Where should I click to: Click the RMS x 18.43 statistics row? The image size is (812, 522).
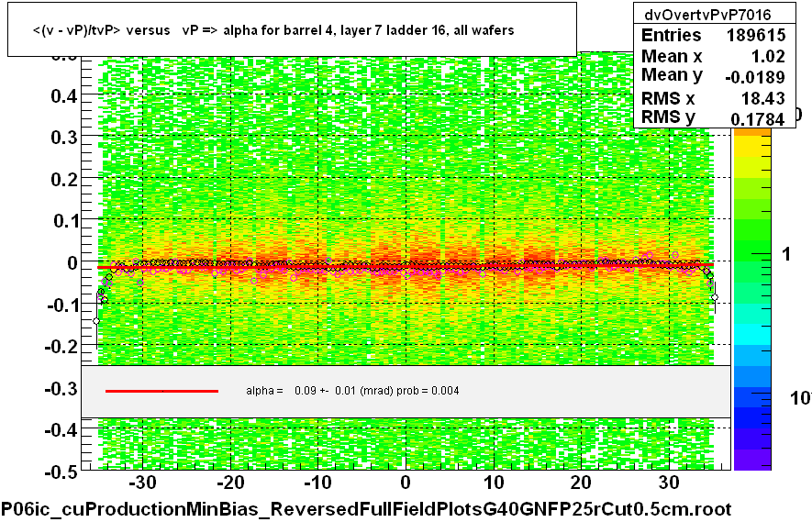(x=714, y=98)
